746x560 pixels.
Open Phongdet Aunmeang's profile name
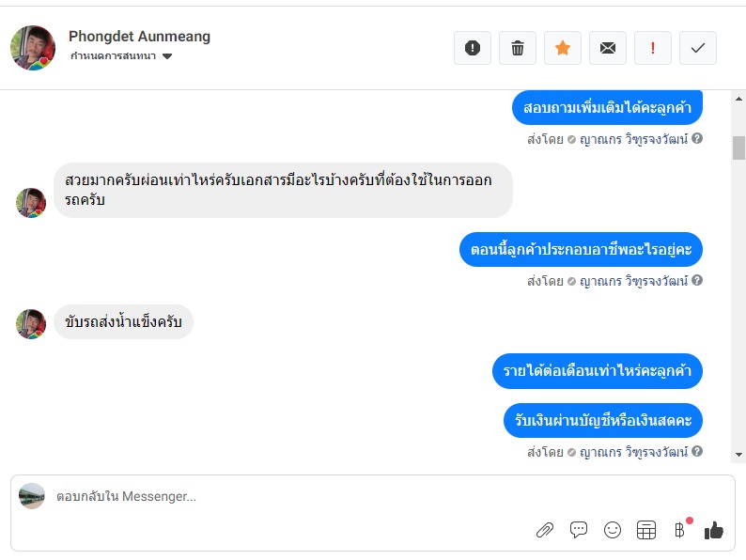(x=139, y=37)
